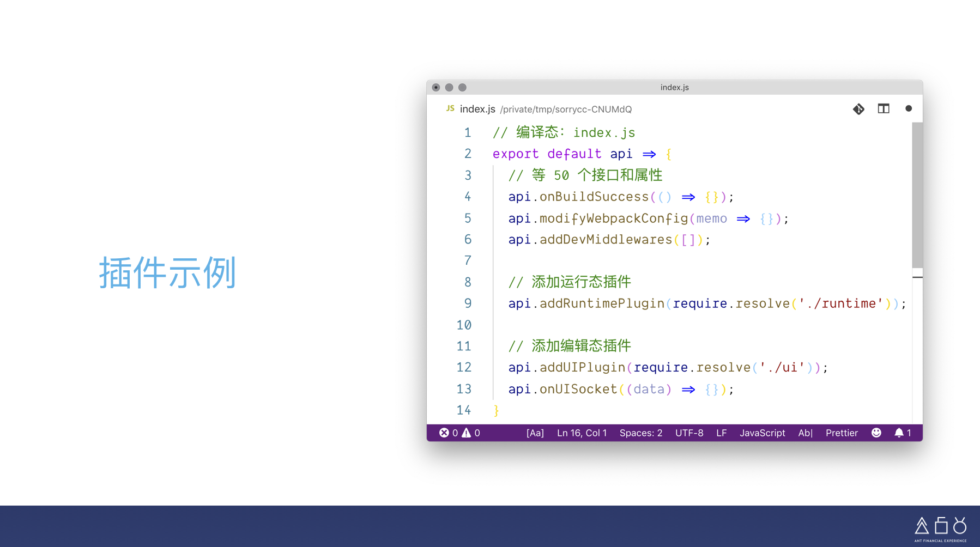Click the unsaved dot indicator in editor actions
The height and width of the screenshot is (547, 980).
[909, 108]
